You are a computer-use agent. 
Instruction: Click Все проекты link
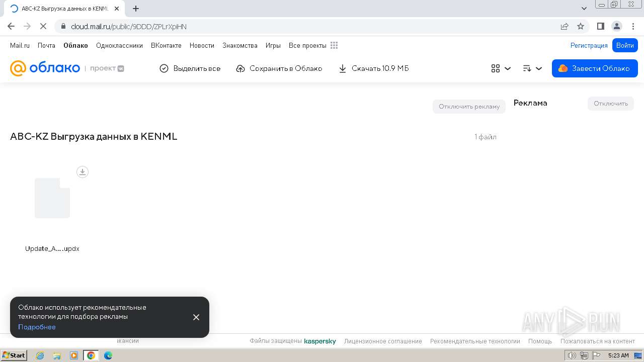(x=307, y=45)
